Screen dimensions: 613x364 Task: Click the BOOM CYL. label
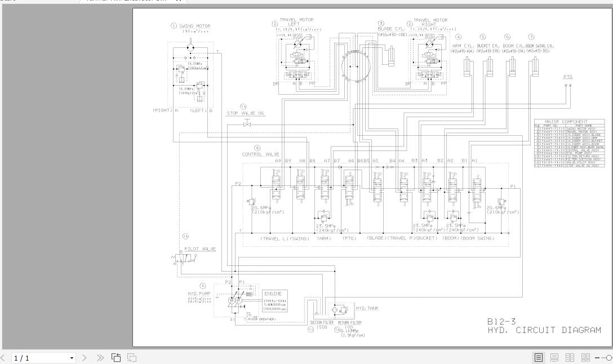click(513, 46)
